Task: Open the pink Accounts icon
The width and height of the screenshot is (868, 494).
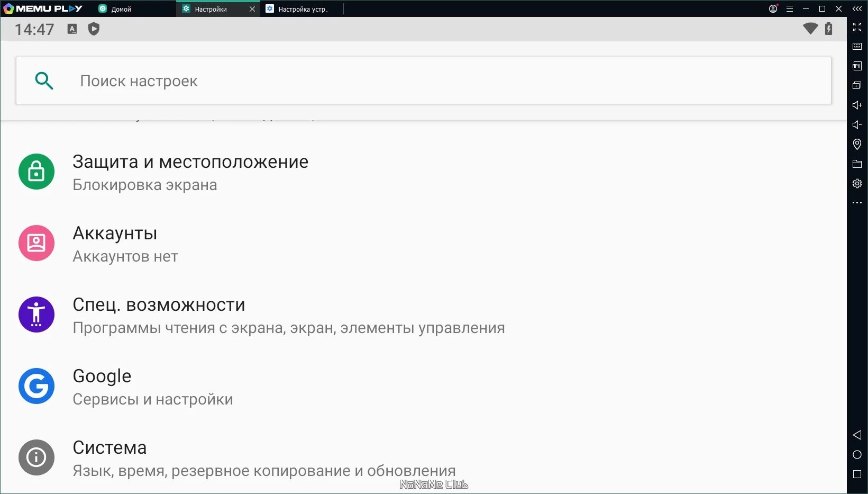Action: click(36, 243)
